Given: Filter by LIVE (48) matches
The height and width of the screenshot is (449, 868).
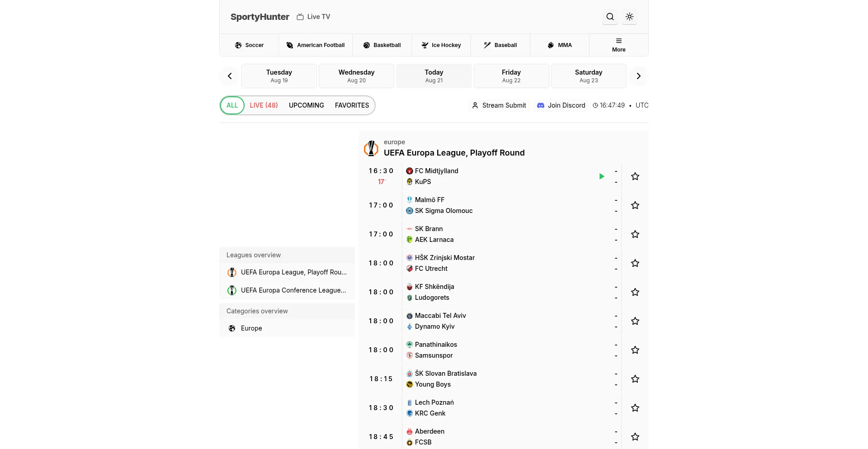Looking at the screenshot, I should pos(264,105).
